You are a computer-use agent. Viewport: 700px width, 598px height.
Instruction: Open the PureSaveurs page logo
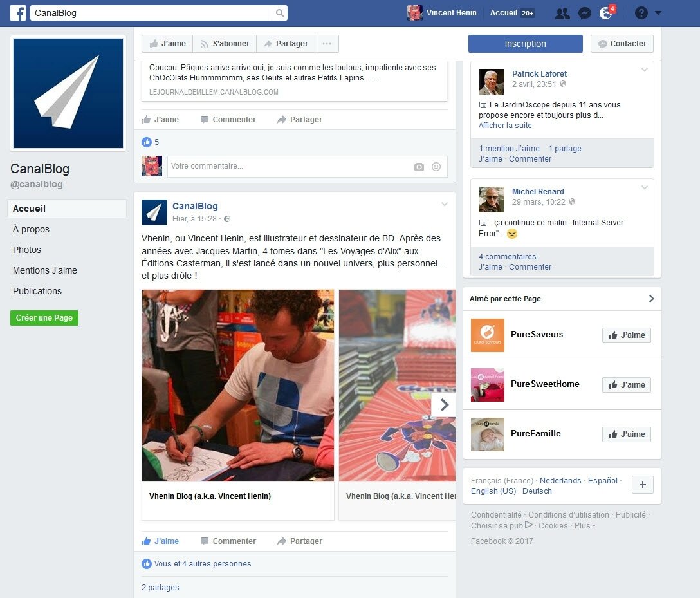point(488,335)
